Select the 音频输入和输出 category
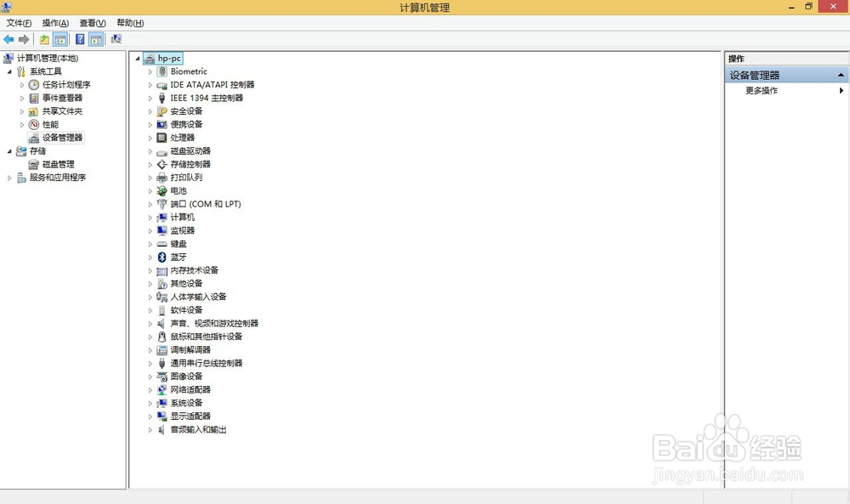The width and height of the screenshot is (850, 504). (198, 430)
